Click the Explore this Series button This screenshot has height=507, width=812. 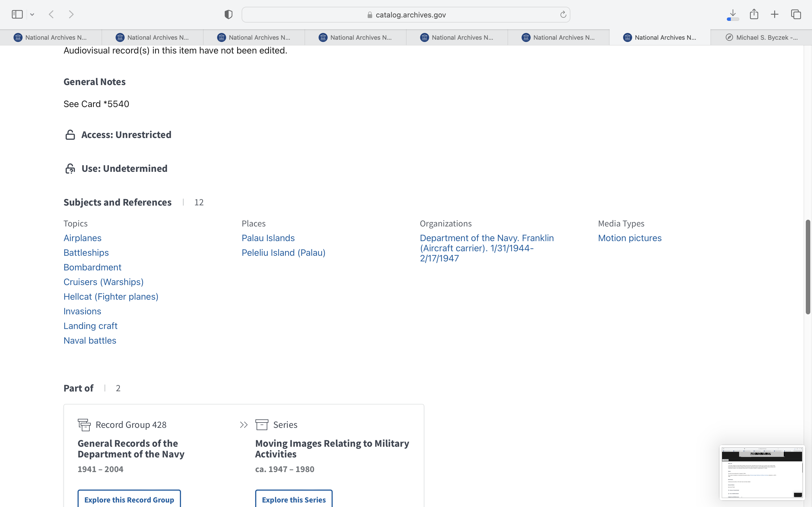[294, 499]
